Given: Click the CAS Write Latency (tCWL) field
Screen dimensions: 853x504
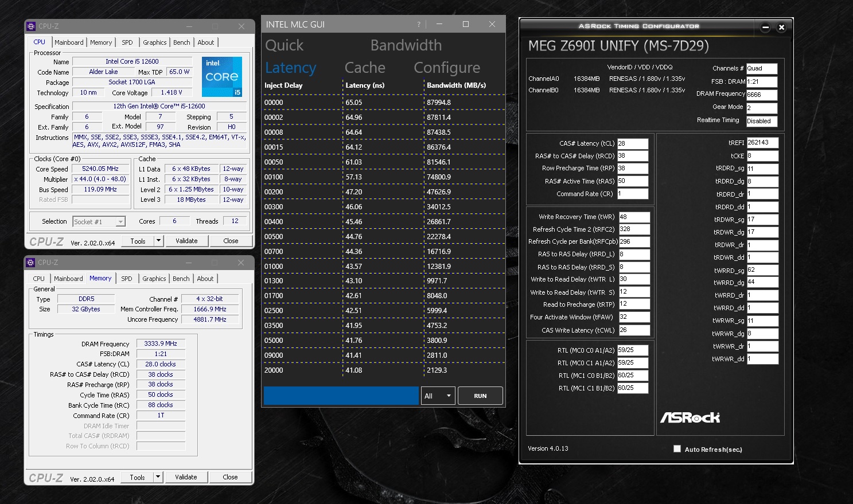Looking at the screenshot, I should pyautogui.click(x=634, y=330).
